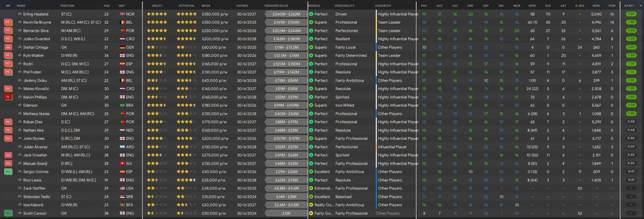This screenshot has height=219, width=644.
Task: Sort by the WAGE column header
Action: 206,5
